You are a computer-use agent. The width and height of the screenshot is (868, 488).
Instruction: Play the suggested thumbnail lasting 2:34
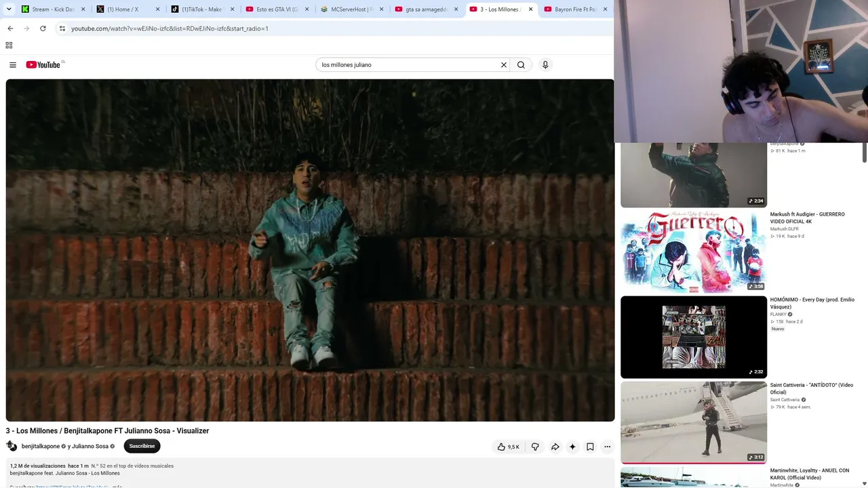[694, 175]
